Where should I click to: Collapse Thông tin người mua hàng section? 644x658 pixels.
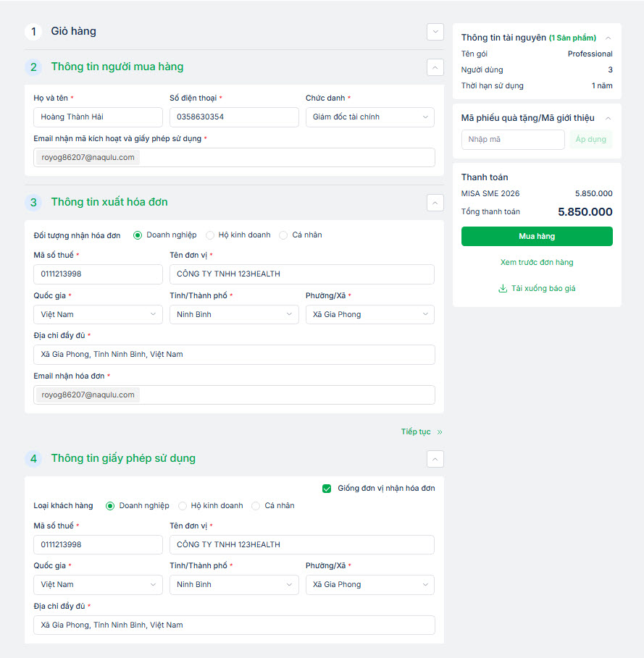pyautogui.click(x=435, y=67)
